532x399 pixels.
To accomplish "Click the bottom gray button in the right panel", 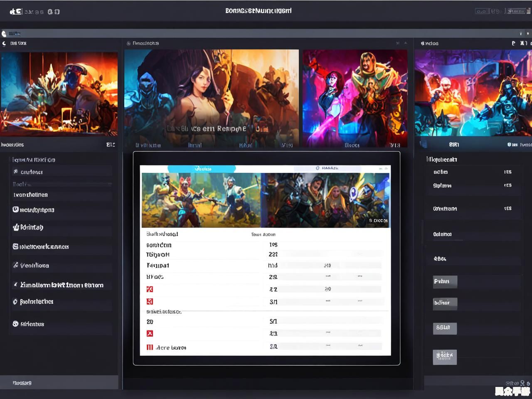I will click(445, 357).
